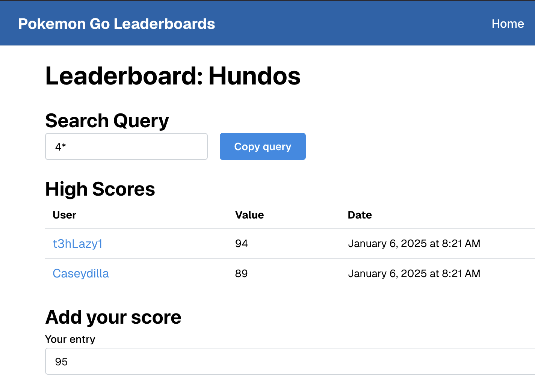Image resolution: width=535 pixels, height=392 pixels.
Task: Click the date in t3hLazy1's row
Action: [x=414, y=244]
